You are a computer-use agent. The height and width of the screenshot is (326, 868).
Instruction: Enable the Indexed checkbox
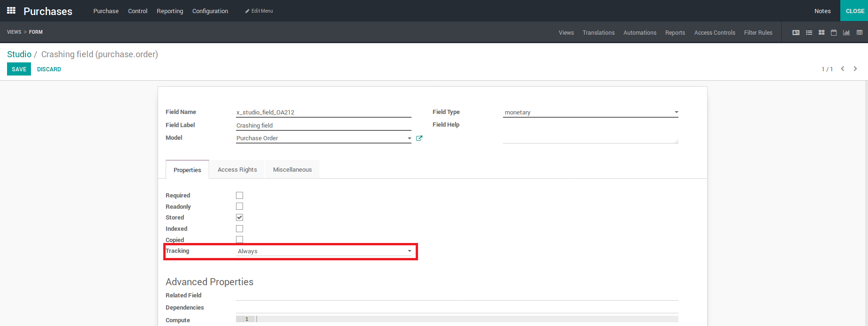pyautogui.click(x=239, y=228)
